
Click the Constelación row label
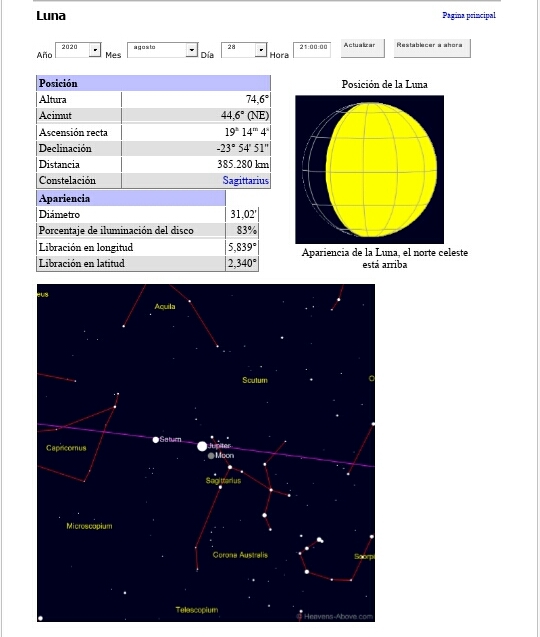[x=67, y=180]
